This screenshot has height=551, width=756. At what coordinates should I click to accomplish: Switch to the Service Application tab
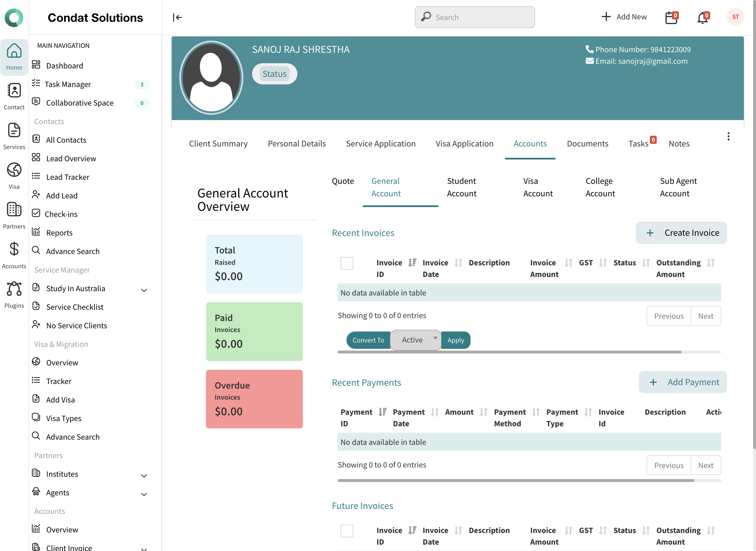click(381, 144)
